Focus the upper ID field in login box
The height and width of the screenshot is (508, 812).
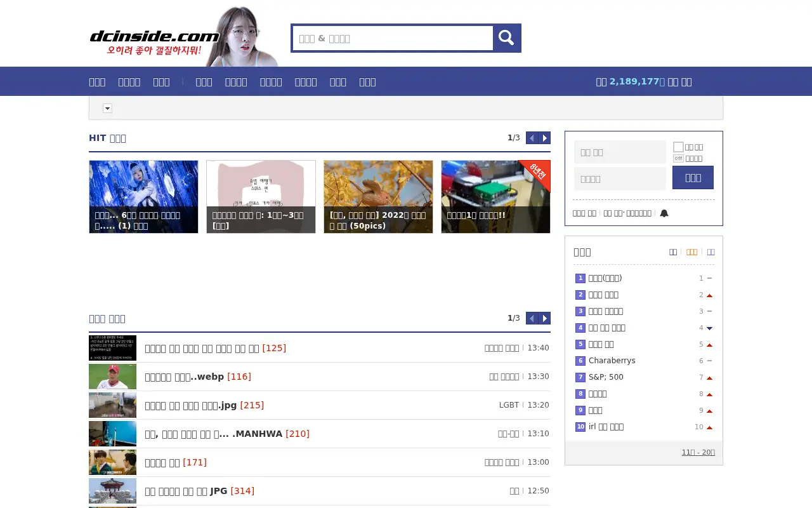[x=620, y=152]
